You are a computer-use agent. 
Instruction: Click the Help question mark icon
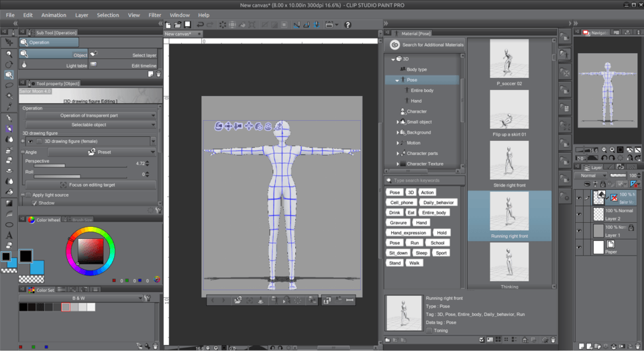pos(347,25)
